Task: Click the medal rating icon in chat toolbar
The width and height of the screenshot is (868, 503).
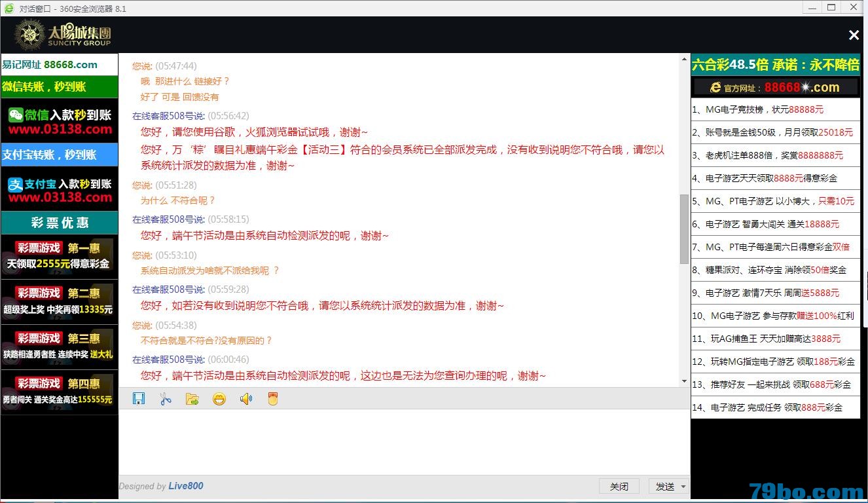Action: (272, 398)
